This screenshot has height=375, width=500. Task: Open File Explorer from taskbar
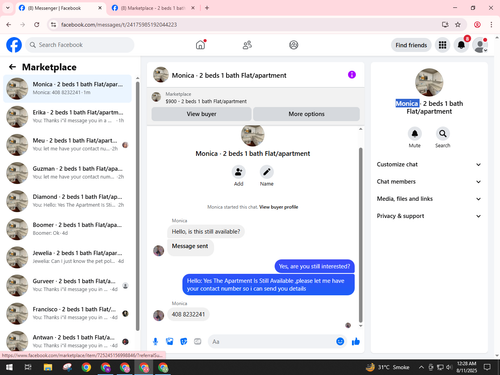click(x=48, y=367)
